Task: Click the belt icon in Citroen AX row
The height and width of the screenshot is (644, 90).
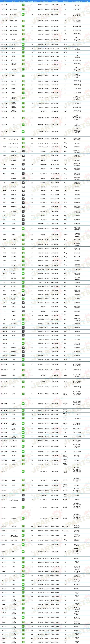Action: tap(23, 5)
